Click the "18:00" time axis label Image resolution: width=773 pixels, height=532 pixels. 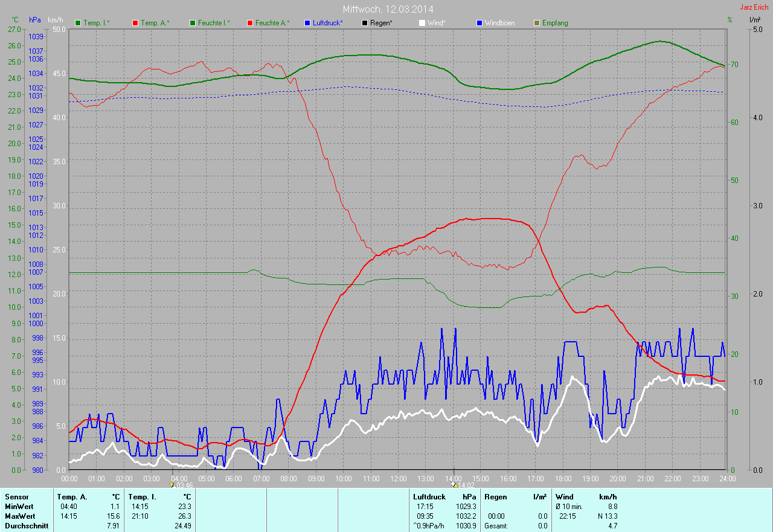(562, 478)
